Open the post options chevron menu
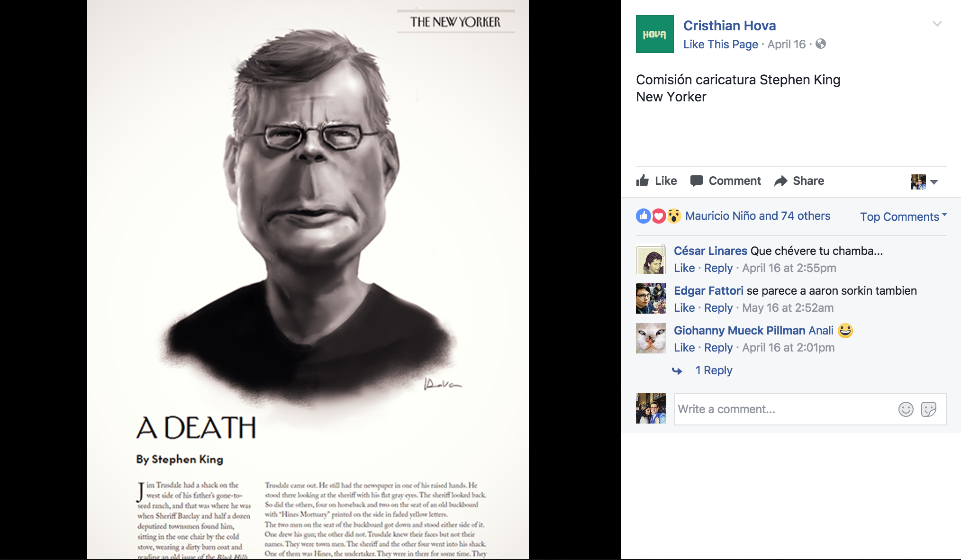Image resolution: width=961 pixels, height=560 pixels. click(937, 24)
